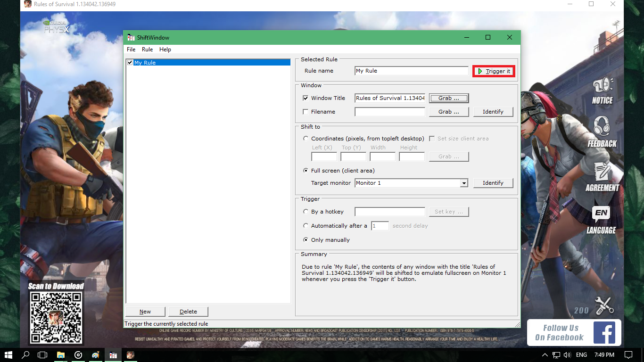This screenshot has width=644, height=362.
Task: Click the Window Title text field
Action: pos(390,98)
